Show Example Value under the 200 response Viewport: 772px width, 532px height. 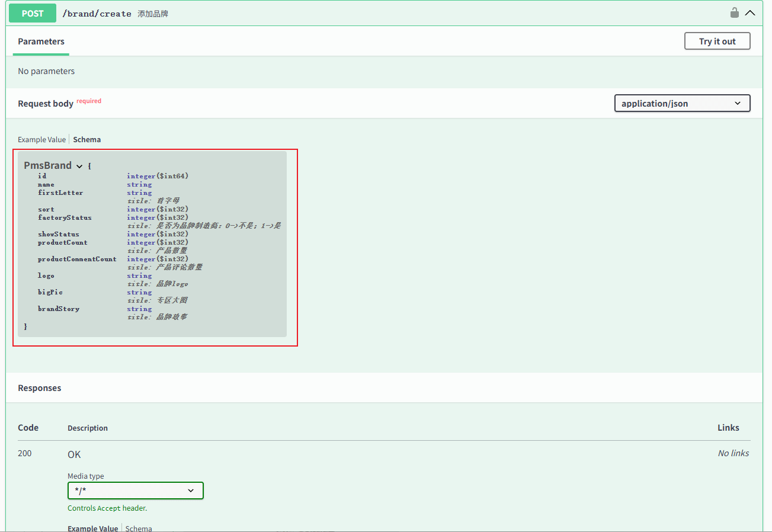(92, 528)
